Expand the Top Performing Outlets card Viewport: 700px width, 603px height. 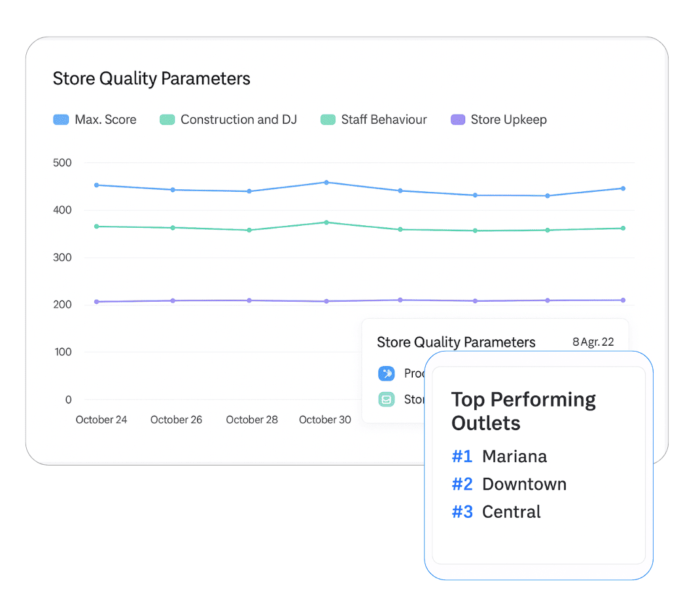(523, 411)
